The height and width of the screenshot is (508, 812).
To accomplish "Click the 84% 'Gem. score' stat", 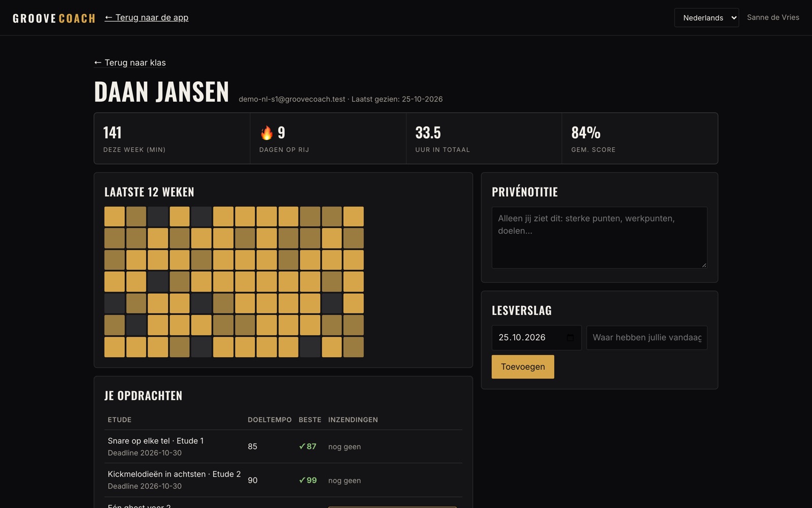I will click(639, 138).
